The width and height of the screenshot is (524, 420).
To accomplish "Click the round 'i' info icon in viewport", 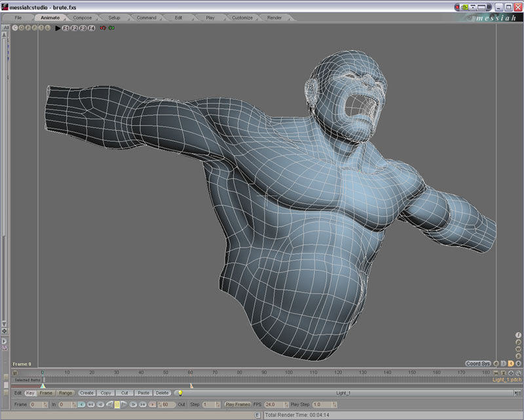I will [519, 335].
